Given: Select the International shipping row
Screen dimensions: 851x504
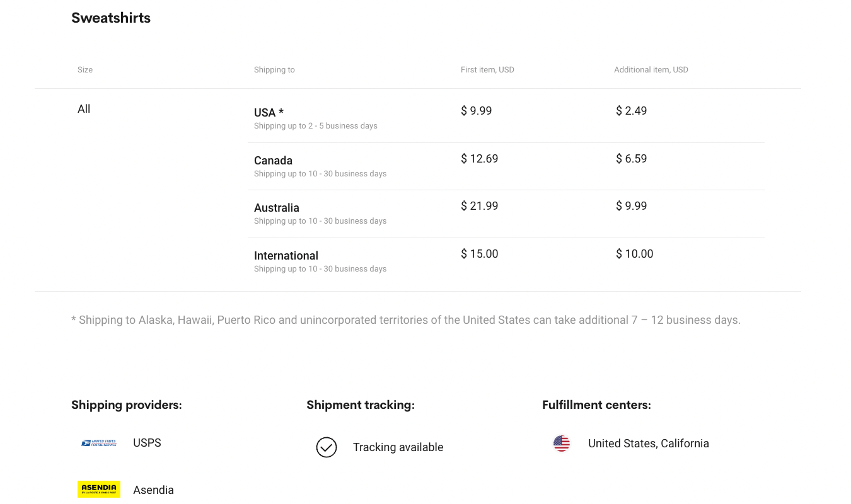Looking at the screenshot, I should click(x=441, y=260).
